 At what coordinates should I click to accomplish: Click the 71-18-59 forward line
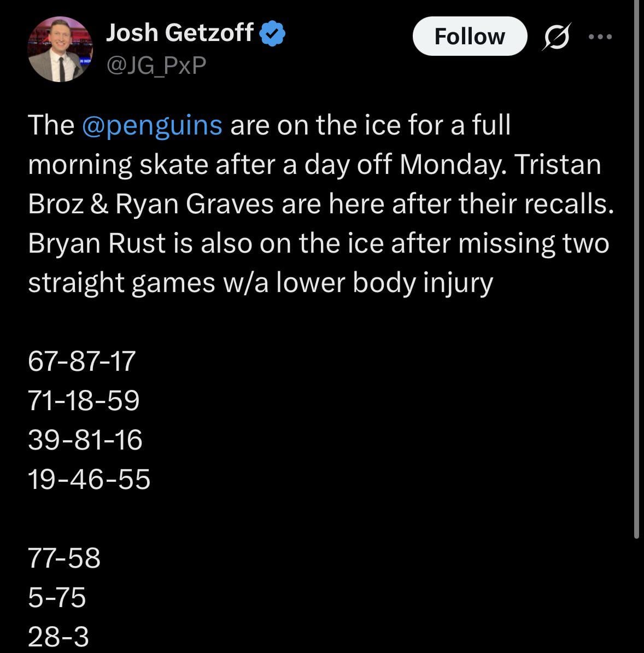tap(84, 401)
